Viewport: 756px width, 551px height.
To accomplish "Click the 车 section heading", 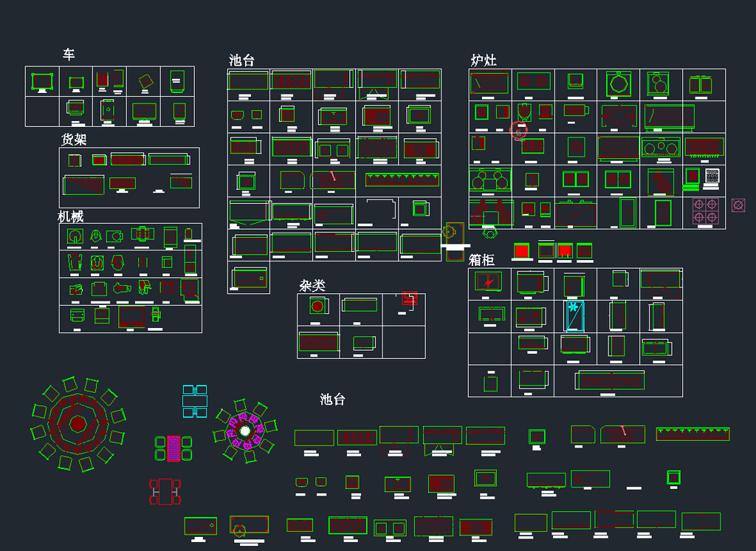I will 69,55.
